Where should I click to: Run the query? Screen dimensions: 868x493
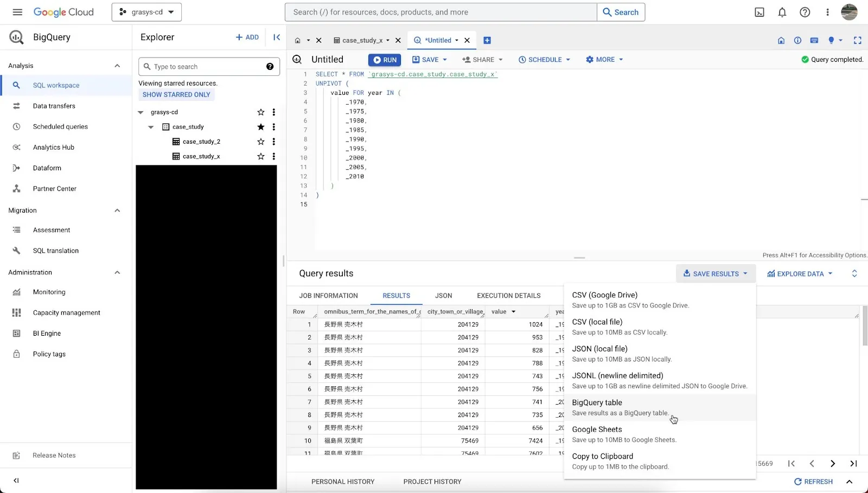click(x=385, y=60)
